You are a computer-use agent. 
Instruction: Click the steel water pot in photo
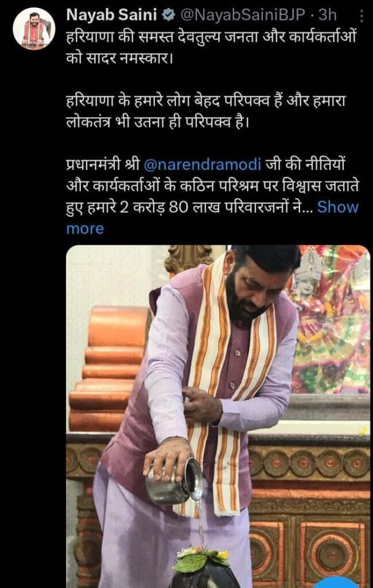(x=174, y=481)
